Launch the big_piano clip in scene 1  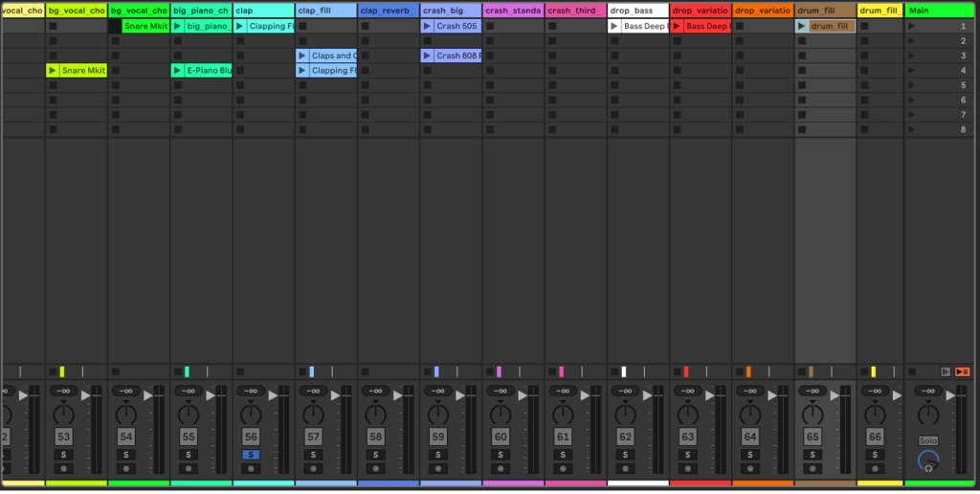tap(177, 26)
